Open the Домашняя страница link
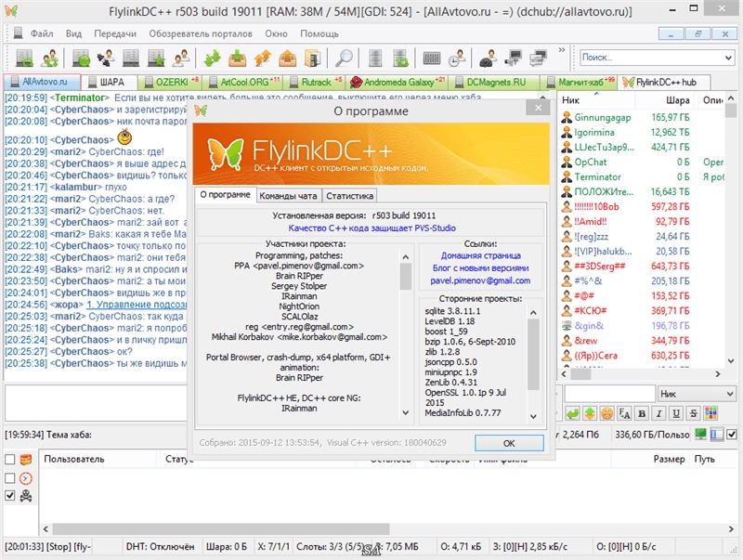The width and height of the screenshot is (743, 560). pos(480,255)
